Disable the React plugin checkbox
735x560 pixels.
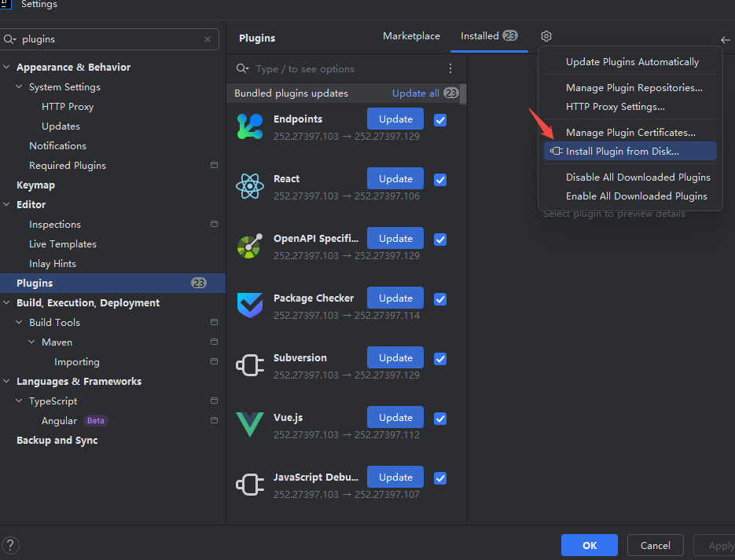(x=440, y=180)
